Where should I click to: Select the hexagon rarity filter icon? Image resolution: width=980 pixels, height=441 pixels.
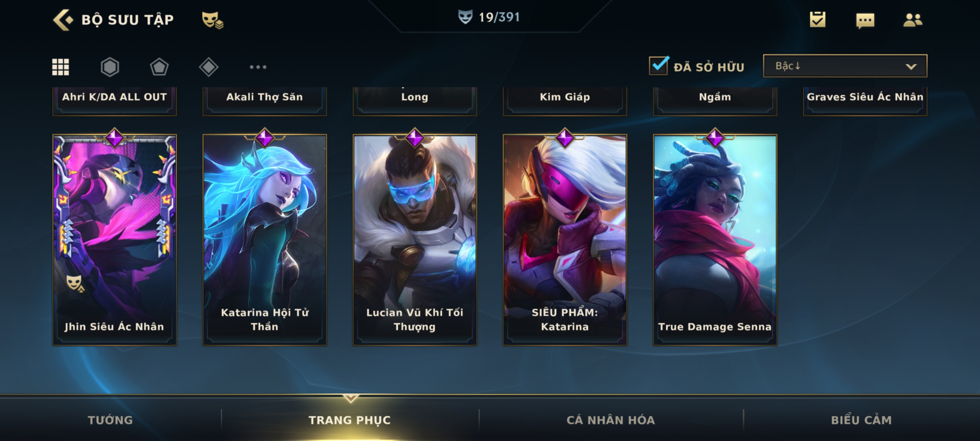tap(110, 67)
